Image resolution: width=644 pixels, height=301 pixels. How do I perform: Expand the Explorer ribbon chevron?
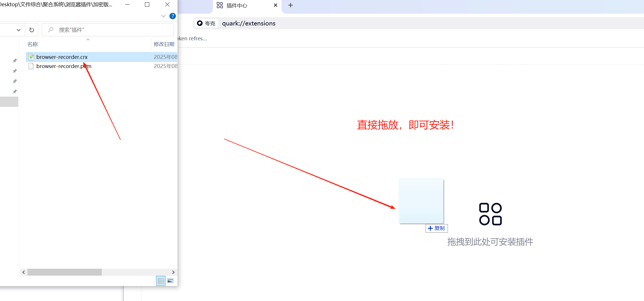click(164, 16)
